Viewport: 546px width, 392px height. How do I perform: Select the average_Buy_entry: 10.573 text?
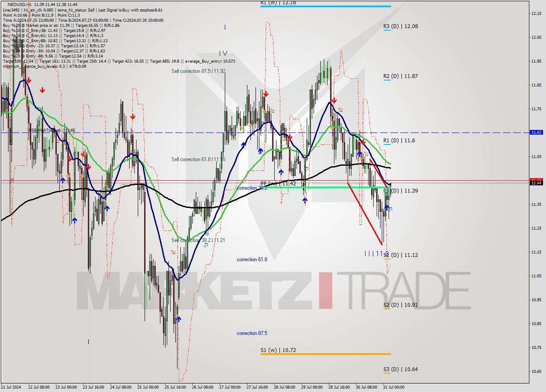click(x=209, y=61)
